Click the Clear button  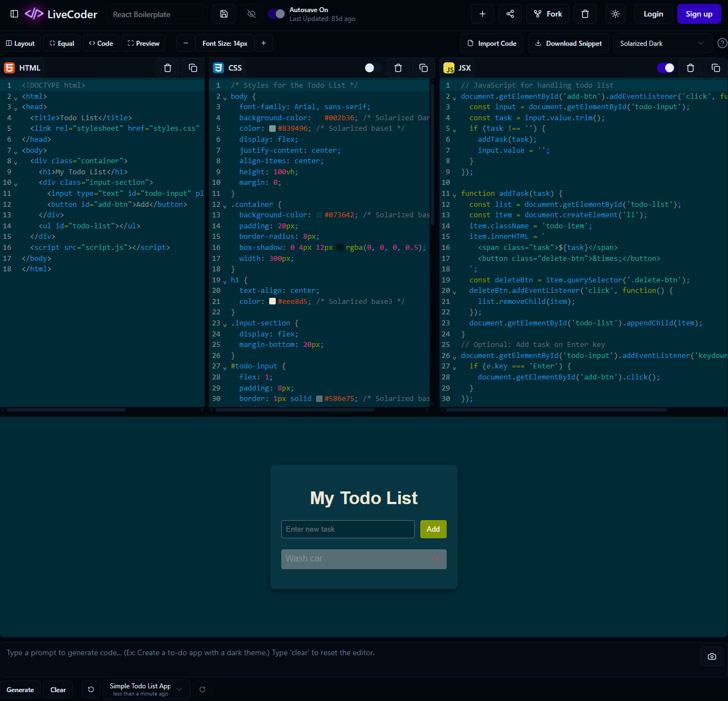click(58, 689)
